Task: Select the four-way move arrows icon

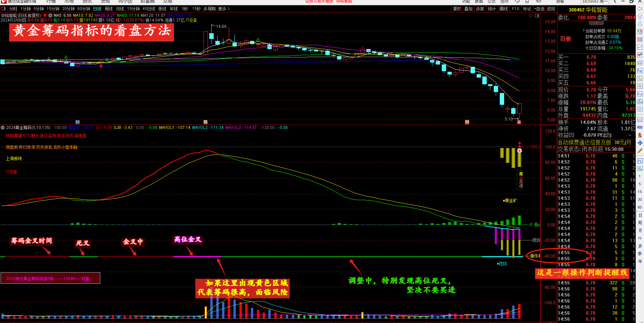Action: coord(640,143)
